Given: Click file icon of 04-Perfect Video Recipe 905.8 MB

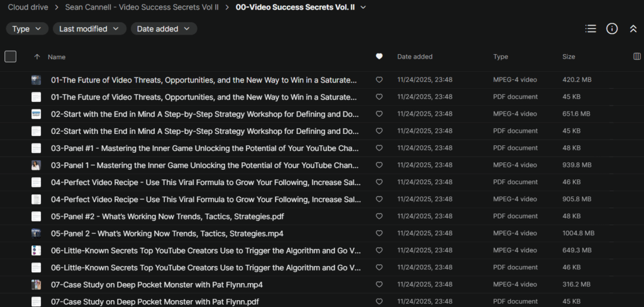Looking at the screenshot, I should [36, 199].
